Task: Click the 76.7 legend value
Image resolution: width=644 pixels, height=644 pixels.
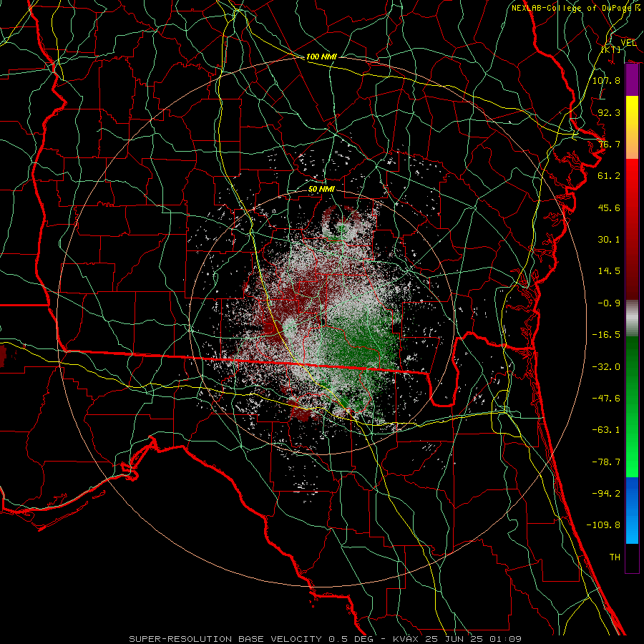Action: click(x=609, y=144)
